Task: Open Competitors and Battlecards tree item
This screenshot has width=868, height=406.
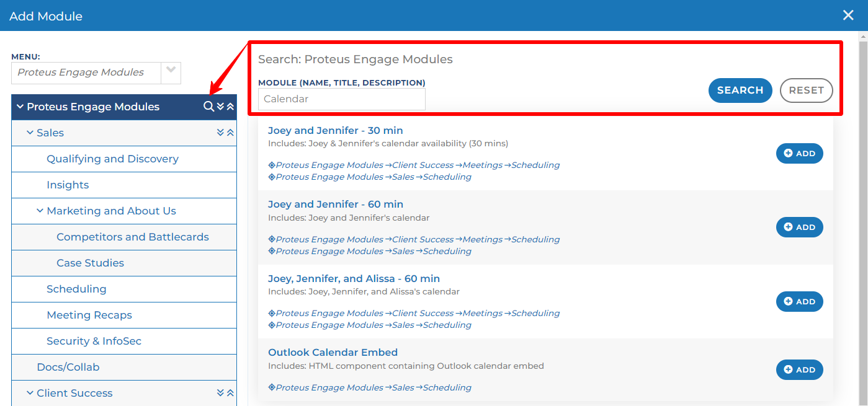Action: (x=133, y=237)
